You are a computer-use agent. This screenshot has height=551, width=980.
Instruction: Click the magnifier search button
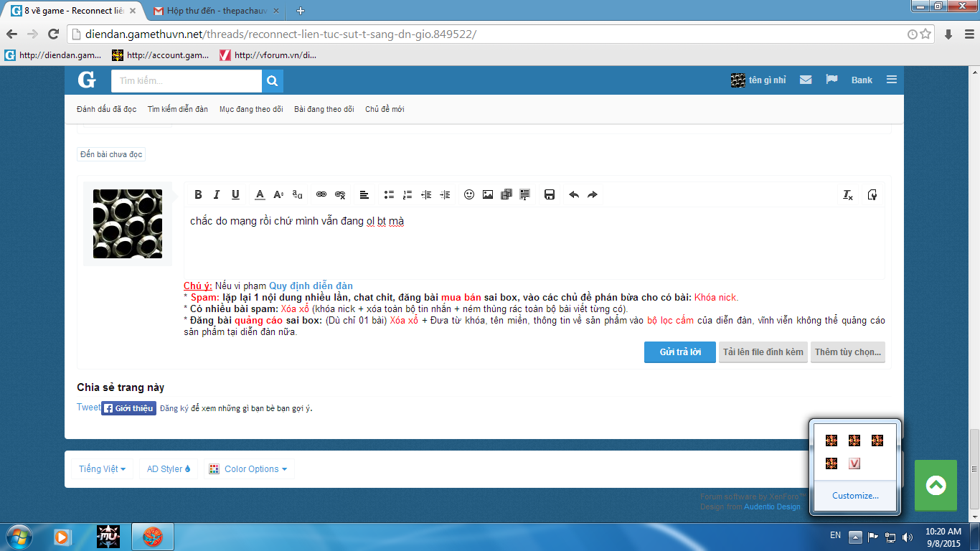coord(273,81)
